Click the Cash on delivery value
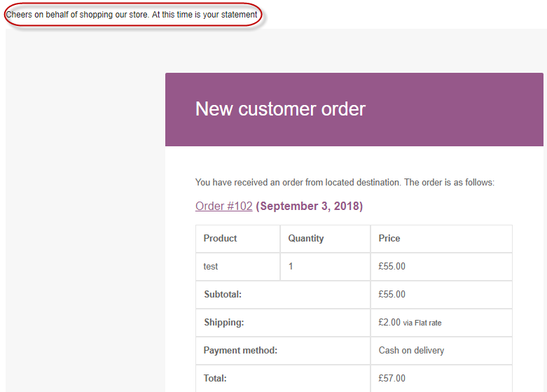This screenshot has height=392, width=547. pyautogui.click(x=411, y=350)
